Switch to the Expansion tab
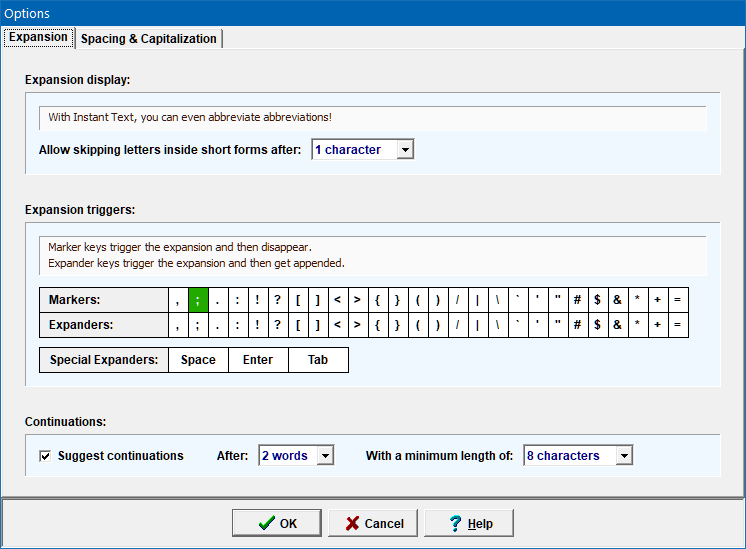Image resolution: width=746 pixels, height=549 pixels. (39, 38)
